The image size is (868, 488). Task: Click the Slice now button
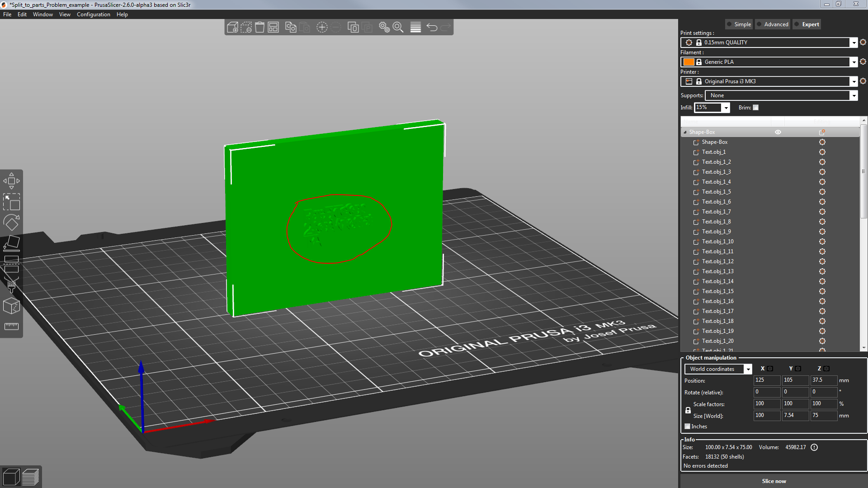774,481
